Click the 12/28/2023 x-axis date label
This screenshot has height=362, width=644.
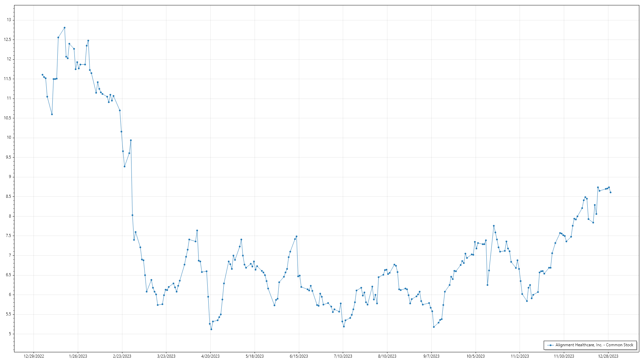tap(608, 356)
